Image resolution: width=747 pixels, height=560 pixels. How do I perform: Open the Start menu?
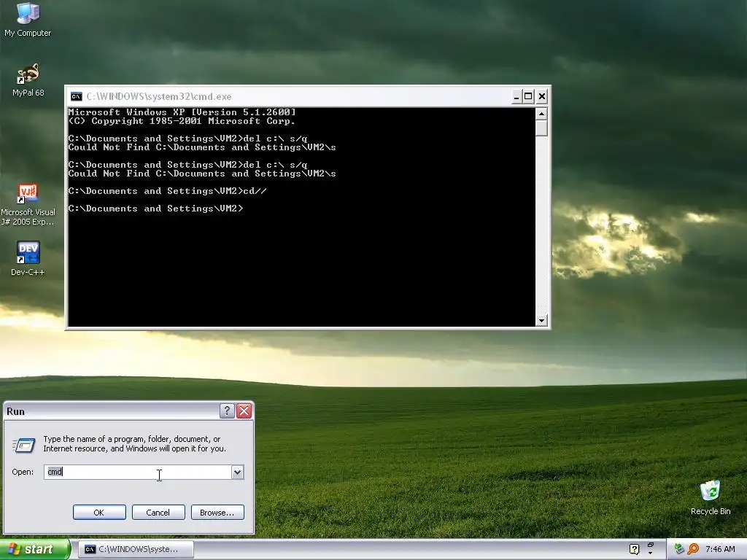point(35,549)
